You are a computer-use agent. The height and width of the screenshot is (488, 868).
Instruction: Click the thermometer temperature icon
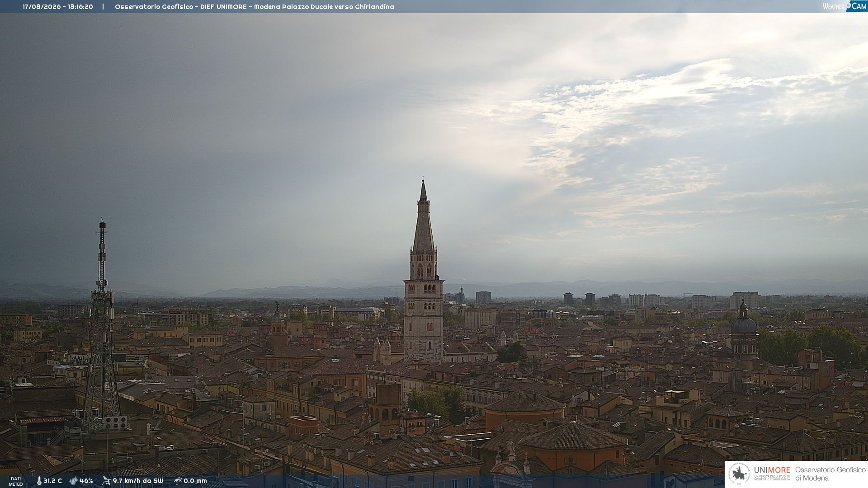coord(39,481)
